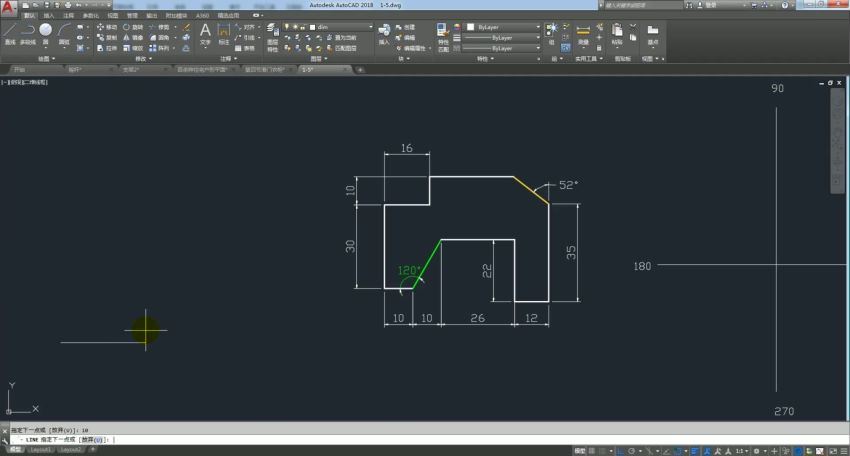Click the Table (表格) tool
This screenshot has height=456, width=850.
pos(244,48)
